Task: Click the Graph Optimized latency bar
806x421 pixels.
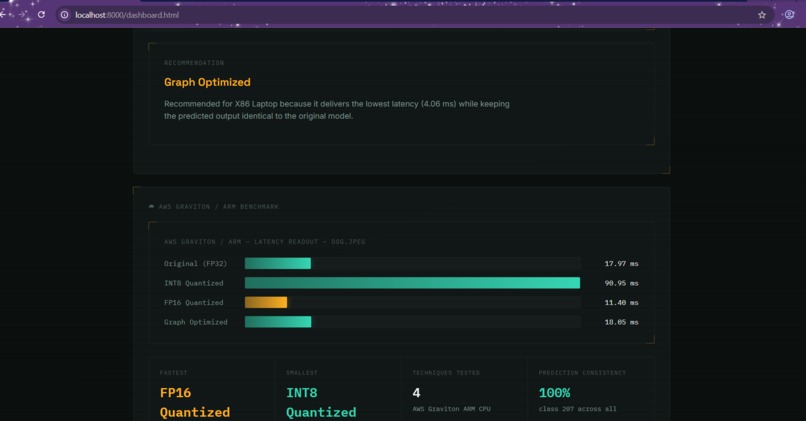Action: pyautogui.click(x=278, y=322)
